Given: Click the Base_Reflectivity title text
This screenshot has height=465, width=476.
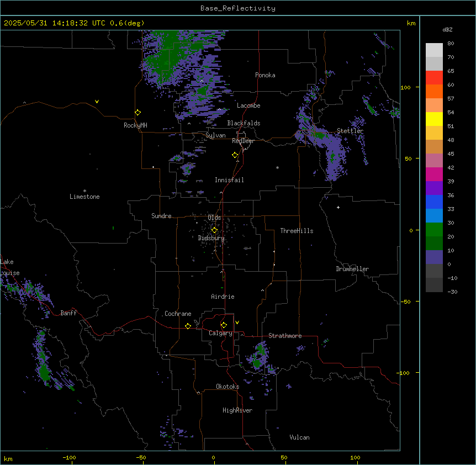Looking at the screenshot, I should [238, 8].
